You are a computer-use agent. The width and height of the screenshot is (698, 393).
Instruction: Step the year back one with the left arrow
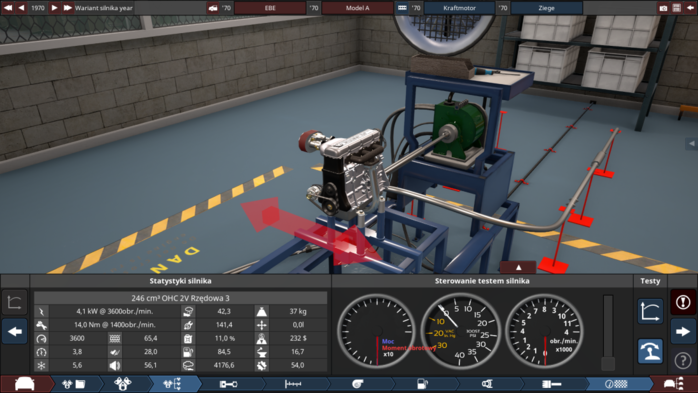pyautogui.click(x=21, y=8)
